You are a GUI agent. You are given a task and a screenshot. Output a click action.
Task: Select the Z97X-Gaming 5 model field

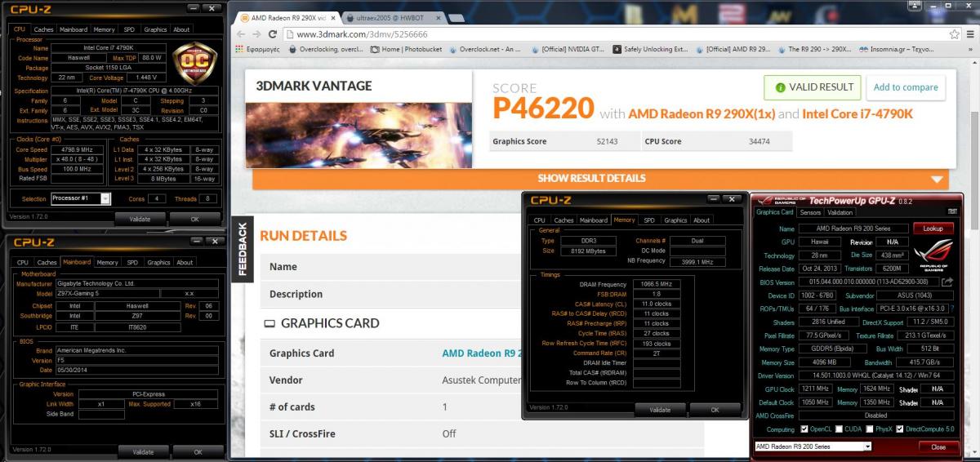pyautogui.click(x=106, y=292)
